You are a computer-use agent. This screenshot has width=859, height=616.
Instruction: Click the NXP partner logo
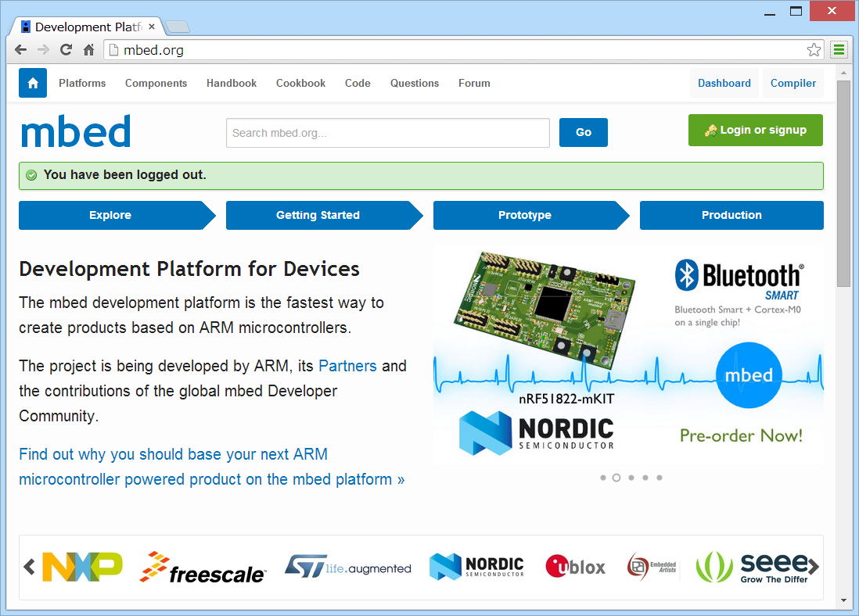[82, 567]
